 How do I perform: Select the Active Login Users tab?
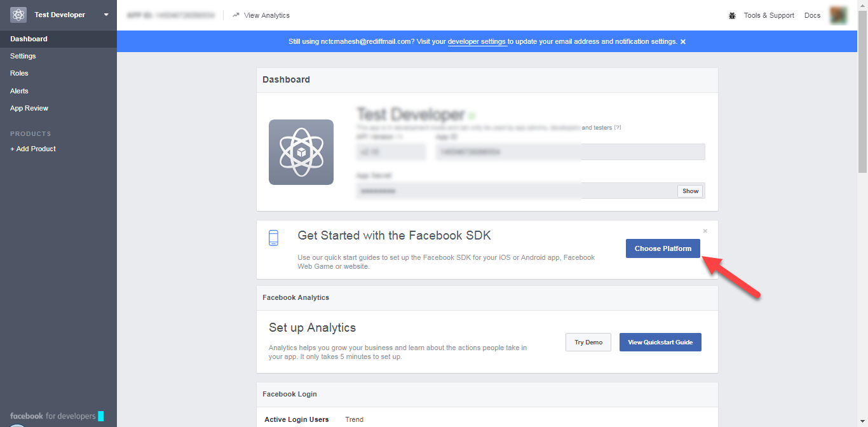tap(297, 419)
